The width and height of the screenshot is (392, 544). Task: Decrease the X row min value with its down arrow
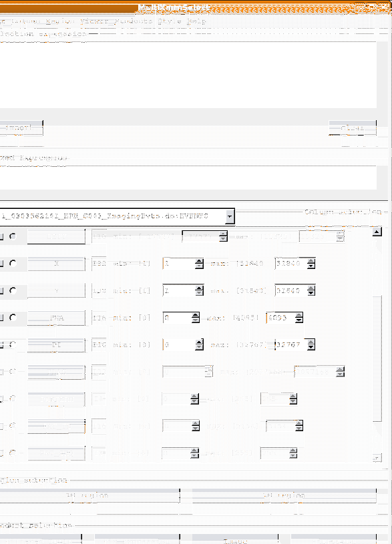[x=199, y=266]
